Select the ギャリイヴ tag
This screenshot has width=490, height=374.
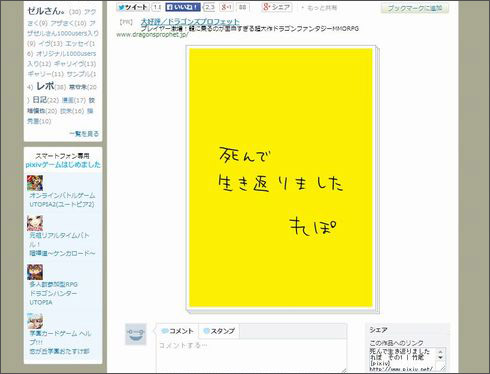point(69,64)
